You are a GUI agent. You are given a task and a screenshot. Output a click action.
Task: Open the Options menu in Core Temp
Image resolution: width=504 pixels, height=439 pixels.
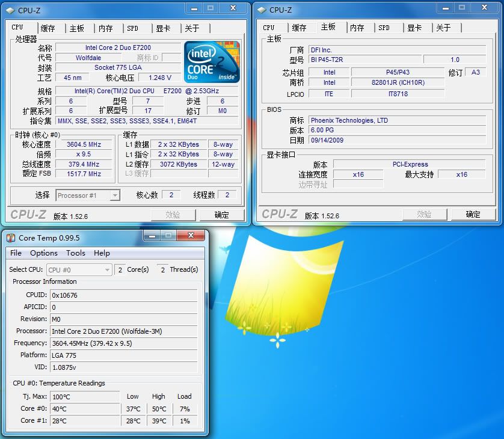(x=44, y=253)
